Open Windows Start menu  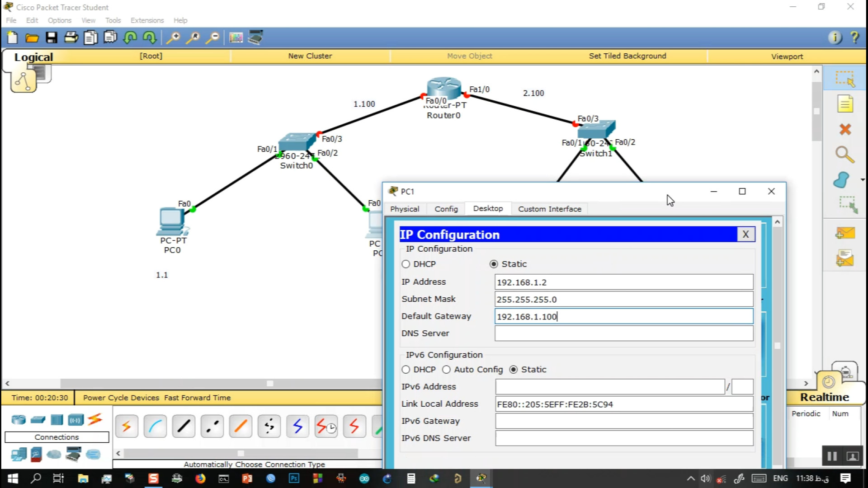coord(13,479)
